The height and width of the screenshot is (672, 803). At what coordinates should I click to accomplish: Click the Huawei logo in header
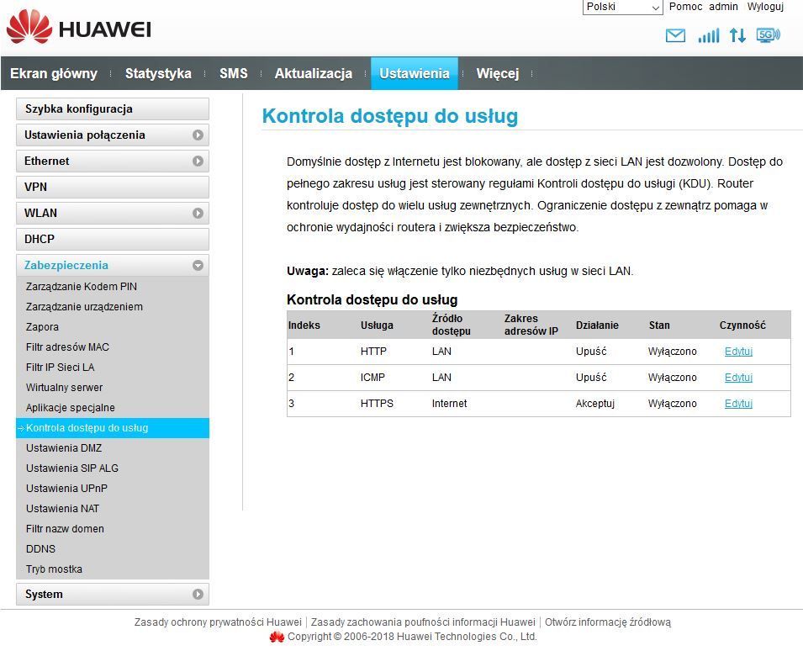(78, 29)
